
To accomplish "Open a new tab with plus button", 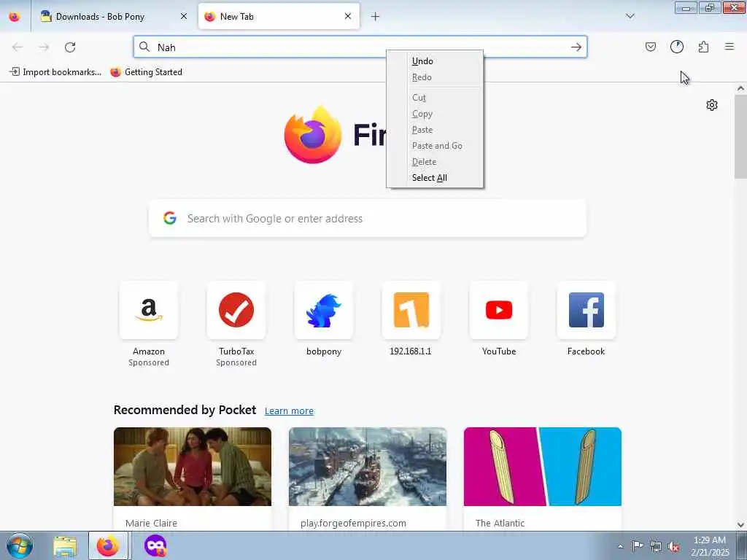I will tap(376, 17).
